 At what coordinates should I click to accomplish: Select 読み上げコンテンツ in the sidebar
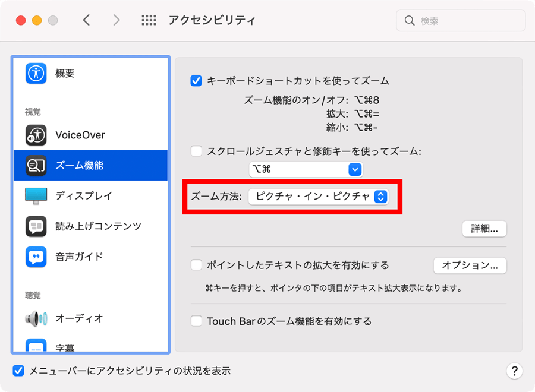90,226
